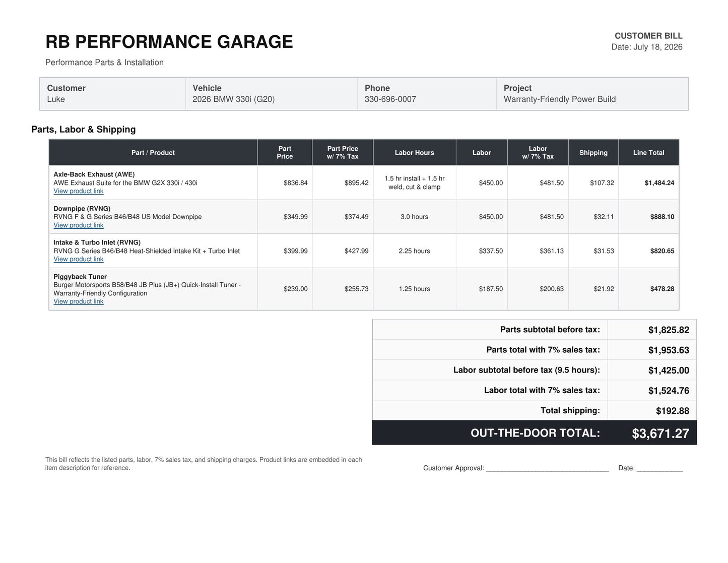Click the 'Part / Product' column header
This screenshot has height=563, width=728.
point(153,153)
